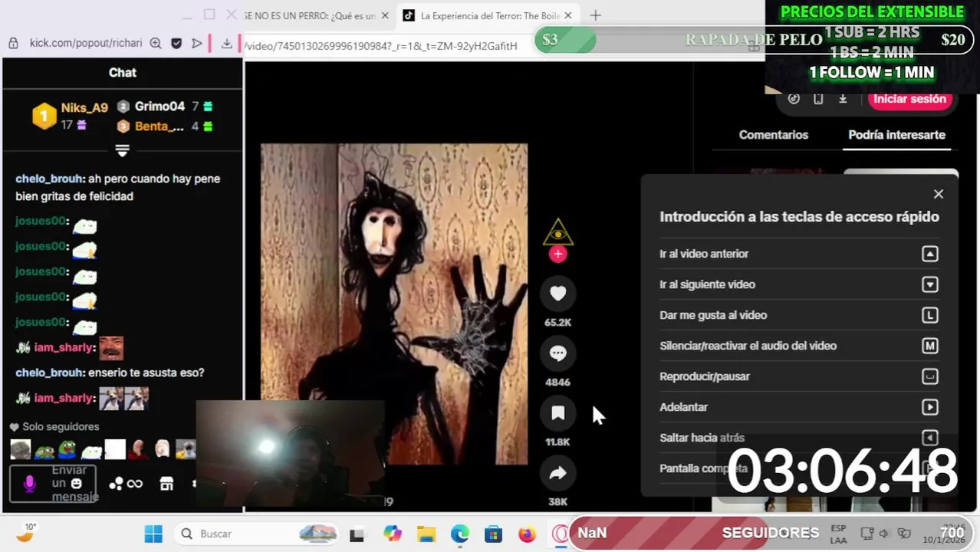Click the Ir al siguiente video row
This screenshot has width=980, height=552.
click(798, 284)
